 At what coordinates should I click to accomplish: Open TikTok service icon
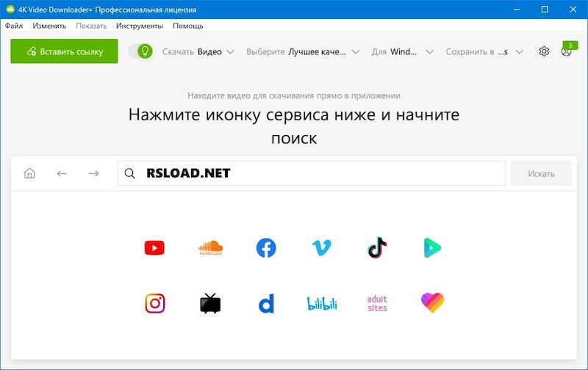(377, 247)
